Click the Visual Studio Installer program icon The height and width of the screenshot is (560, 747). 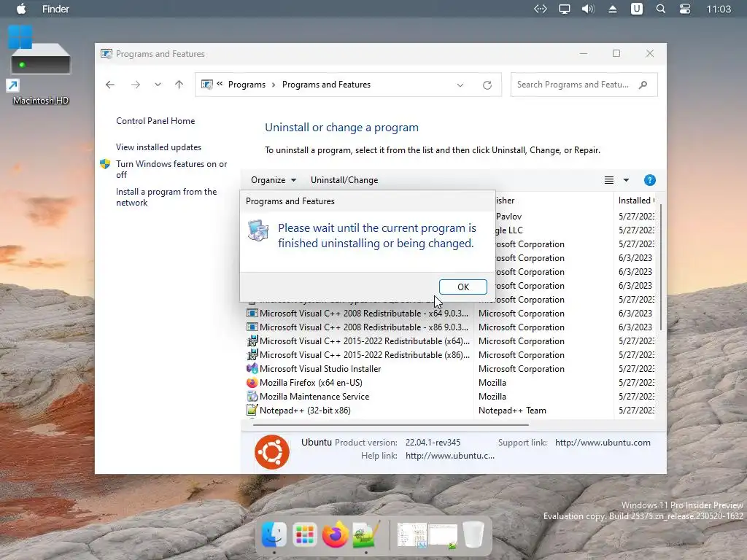252,368
